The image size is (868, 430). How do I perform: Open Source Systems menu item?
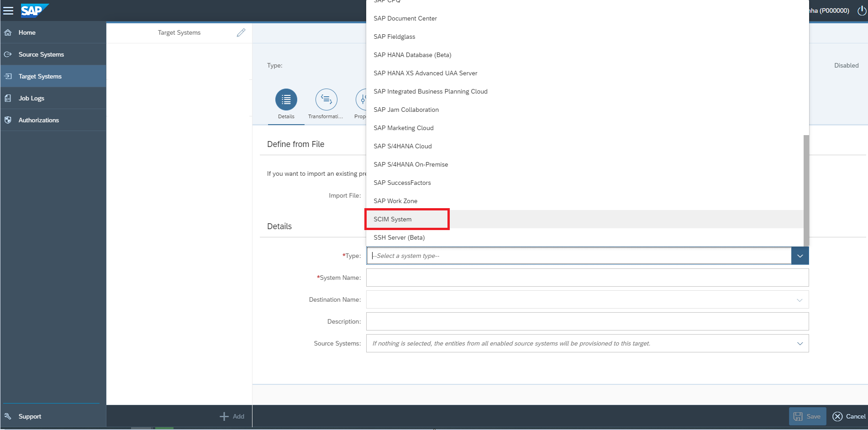53,54
